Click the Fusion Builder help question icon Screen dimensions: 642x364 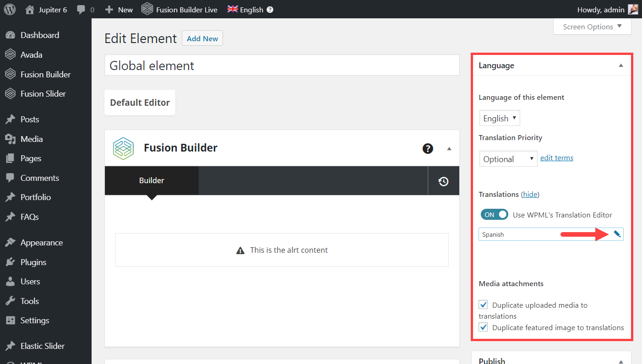pyautogui.click(x=428, y=148)
